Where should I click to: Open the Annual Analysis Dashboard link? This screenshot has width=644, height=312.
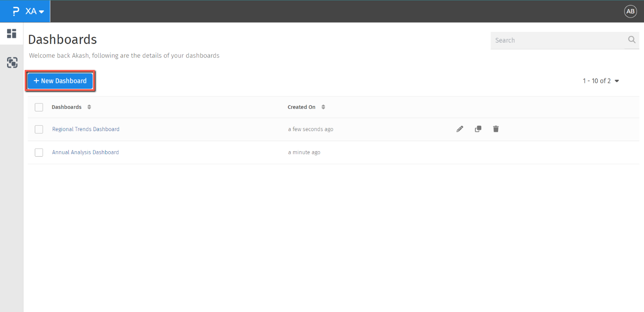[85, 152]
